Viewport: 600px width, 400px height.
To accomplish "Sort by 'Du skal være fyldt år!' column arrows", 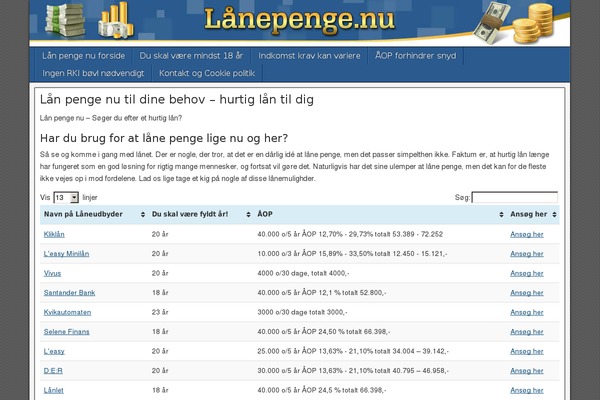I will coord(248,215).
